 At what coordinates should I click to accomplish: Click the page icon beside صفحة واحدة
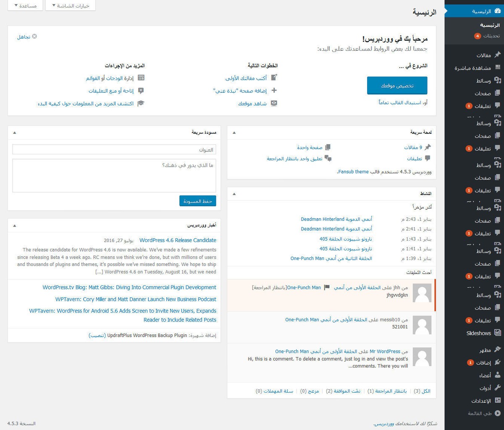point(328,147)
